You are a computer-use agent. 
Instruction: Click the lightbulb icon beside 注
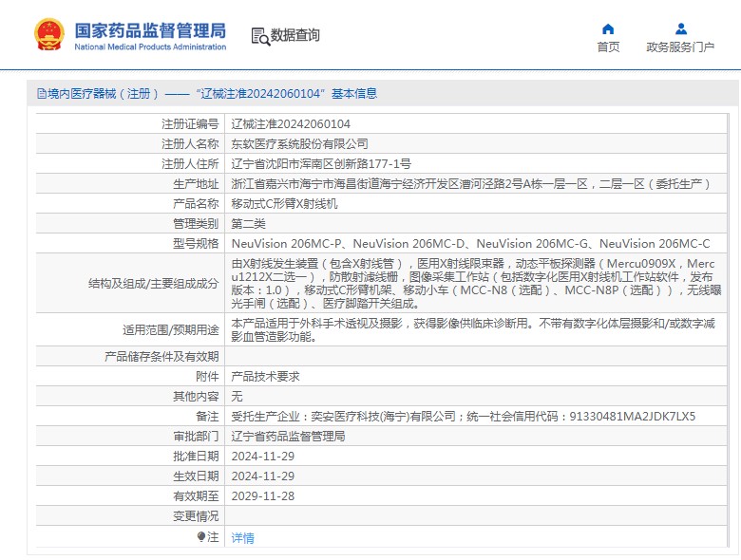tap(201, 537)
